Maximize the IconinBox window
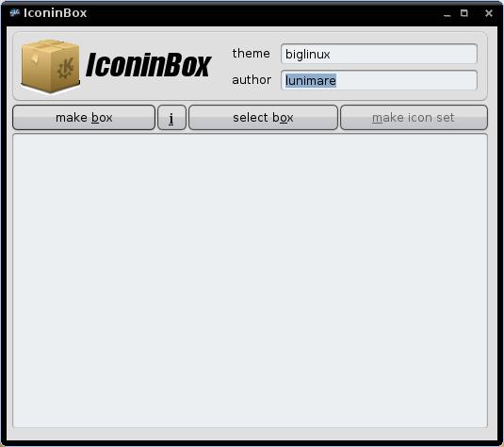The width and height of the screenshot is (504, 447). (x=464, y=13)
